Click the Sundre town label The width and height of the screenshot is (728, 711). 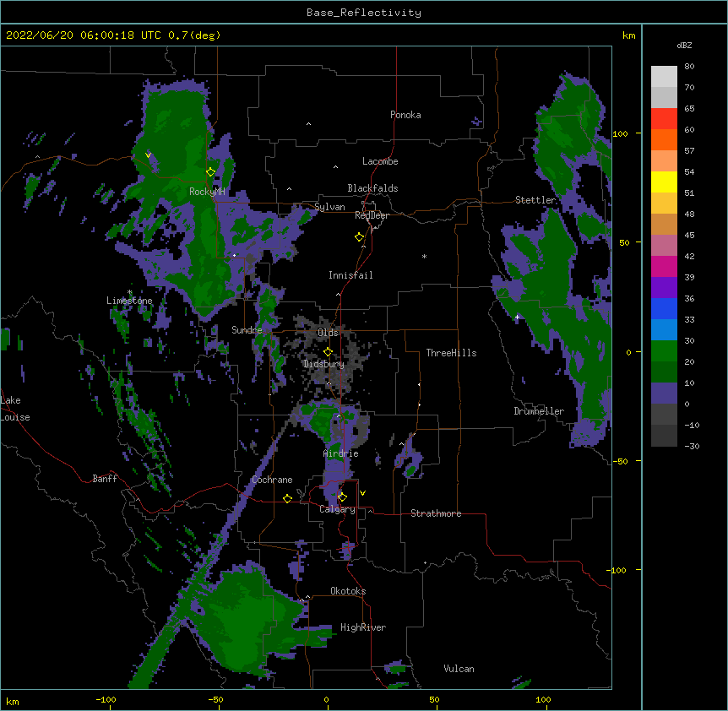[247, 330]
